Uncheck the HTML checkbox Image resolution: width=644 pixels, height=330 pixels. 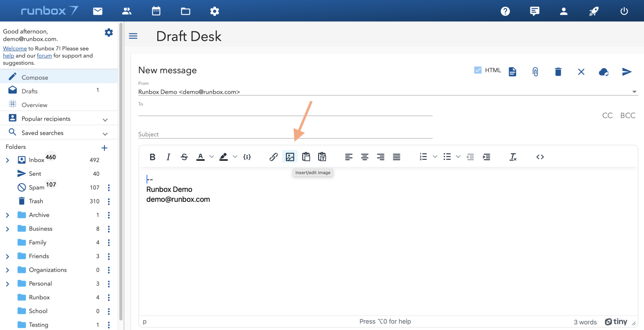click(x=478, y=70)
